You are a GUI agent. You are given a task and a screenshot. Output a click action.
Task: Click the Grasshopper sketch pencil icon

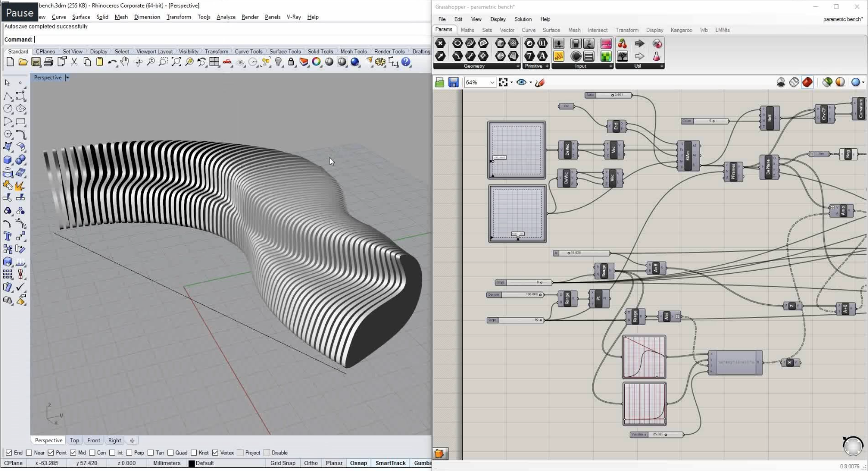coord(540,82)
